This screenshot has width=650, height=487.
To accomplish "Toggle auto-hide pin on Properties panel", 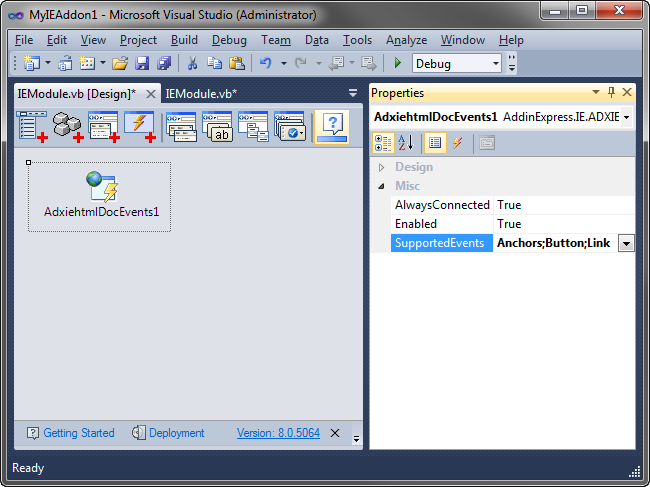I will [x=611, y=93].
